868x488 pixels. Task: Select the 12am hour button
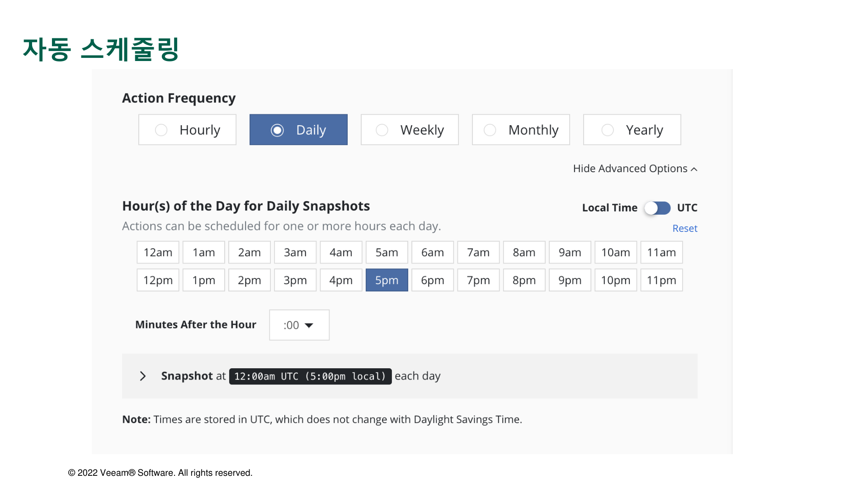coord(158,253)
